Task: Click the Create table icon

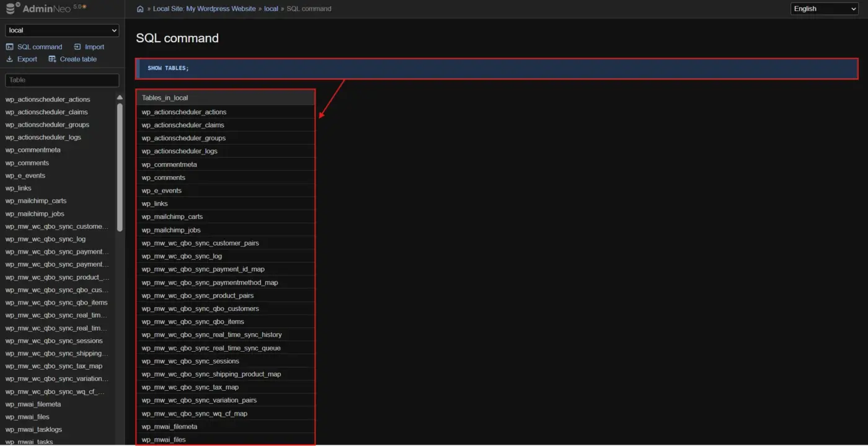Action: (53, 60)
